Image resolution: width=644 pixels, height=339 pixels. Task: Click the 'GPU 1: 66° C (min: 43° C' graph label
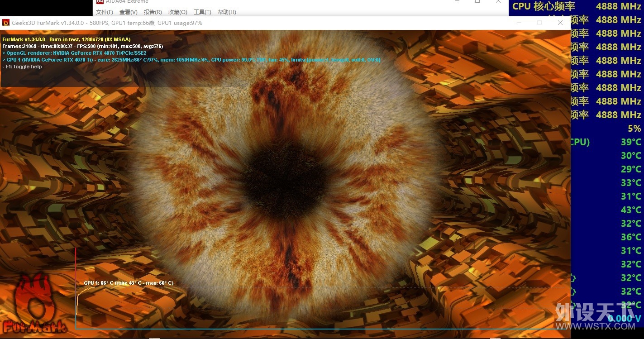click(129, 283)
